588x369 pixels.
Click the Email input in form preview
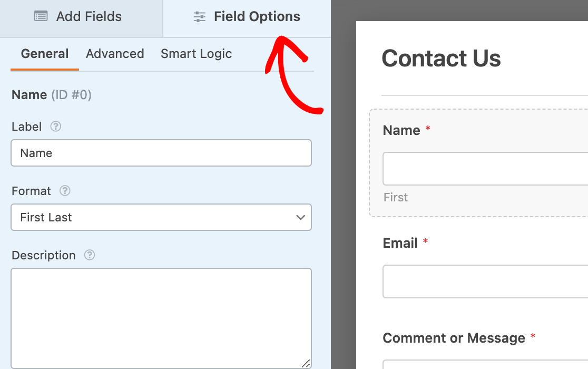tap(485, 281)
